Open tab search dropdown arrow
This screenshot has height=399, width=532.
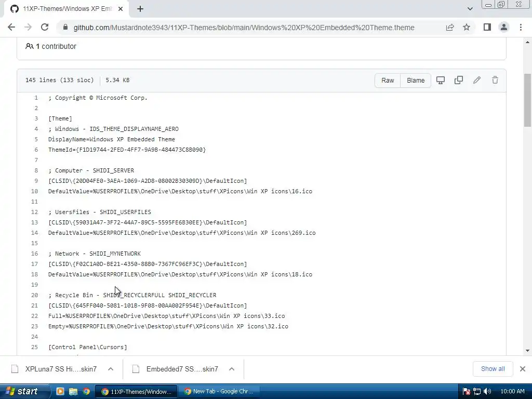coord(470,9)
